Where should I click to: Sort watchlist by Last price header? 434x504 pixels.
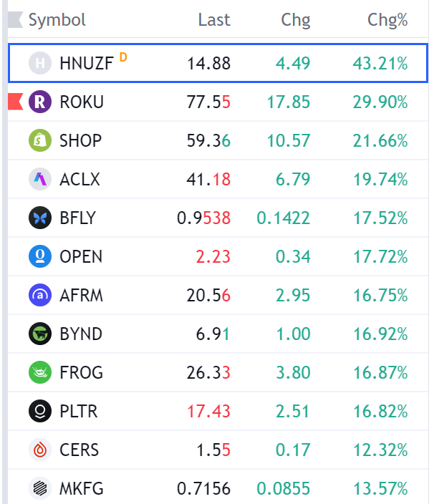(214, 20)
